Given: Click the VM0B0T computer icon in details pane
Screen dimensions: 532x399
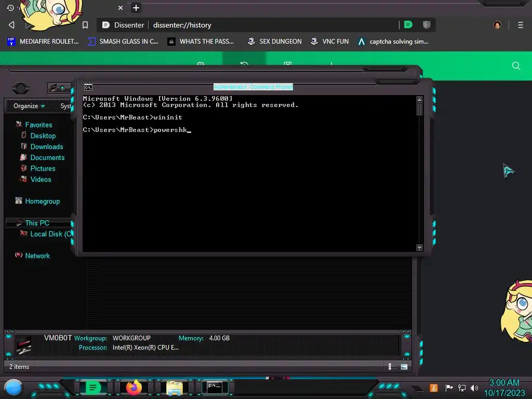Looking at the screenshot, I should (x=24, y=345).
